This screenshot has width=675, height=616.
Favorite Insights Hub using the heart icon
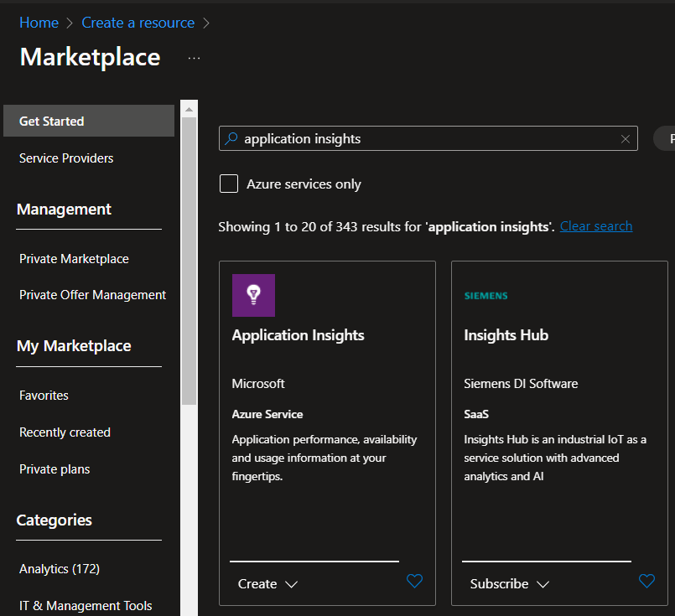646,581
